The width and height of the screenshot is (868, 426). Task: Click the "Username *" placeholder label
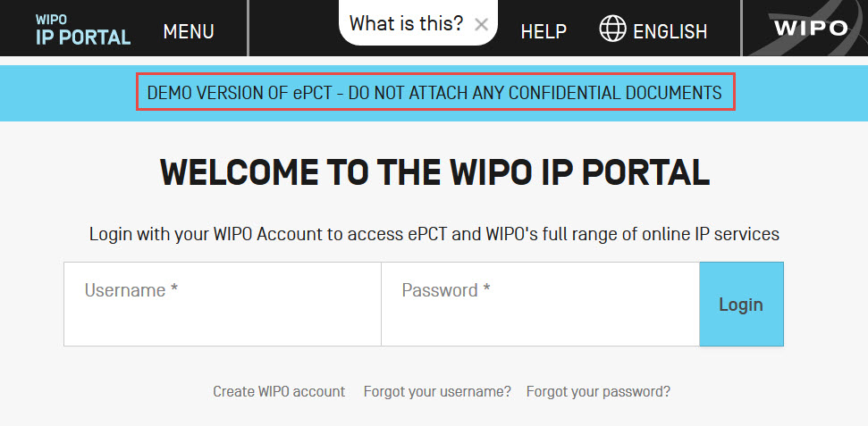coord(131,290)
